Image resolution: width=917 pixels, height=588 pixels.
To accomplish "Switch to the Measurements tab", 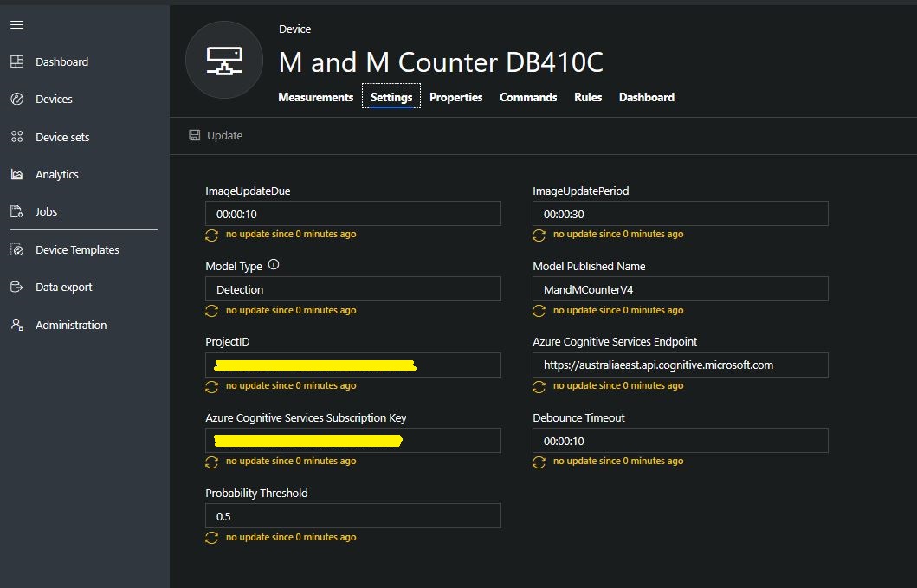I will (x=315, y=97).
